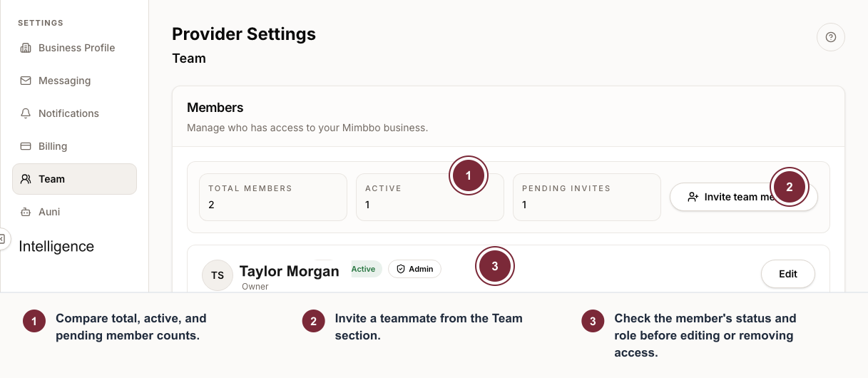Click the Notifications bell icon
The width and height of the screenshot is (868, 378).
(26, 113)
